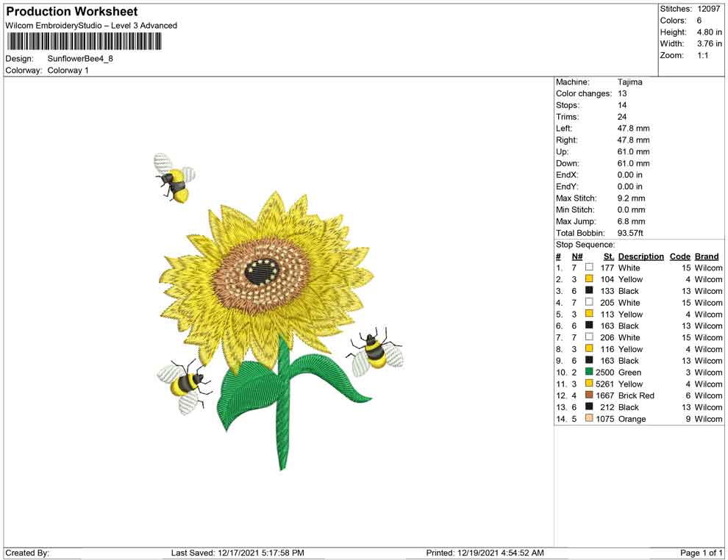Select the Orange swatch in stop row 14
Screen dimensions: 728x560
[589, 418]
